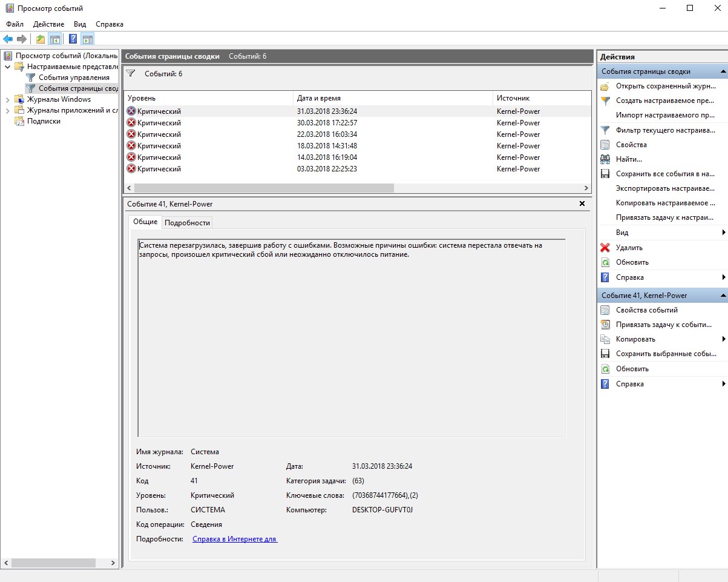Click Фильтр текущего настраиваемого представления action
The image size is (728, 582).
click(x=665, y=130)
